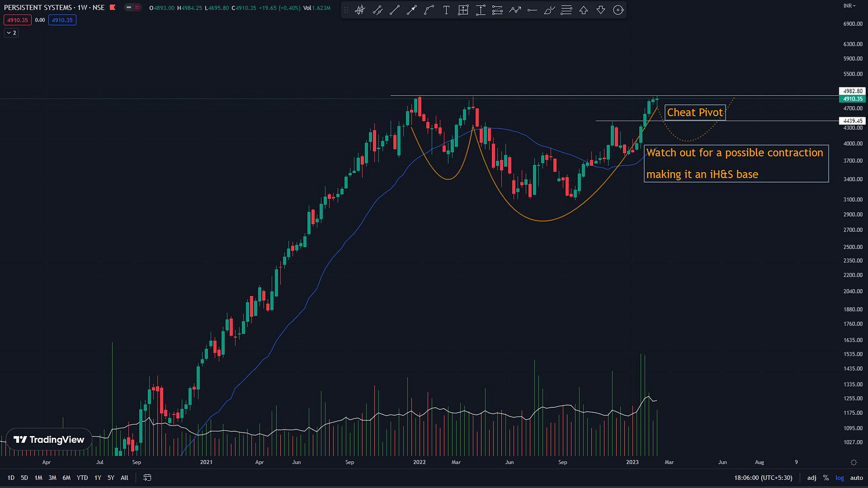This screenshot has width=868, height=488.
Task: Click the 4439.45 price line label
Action: (x=853, y=120)
